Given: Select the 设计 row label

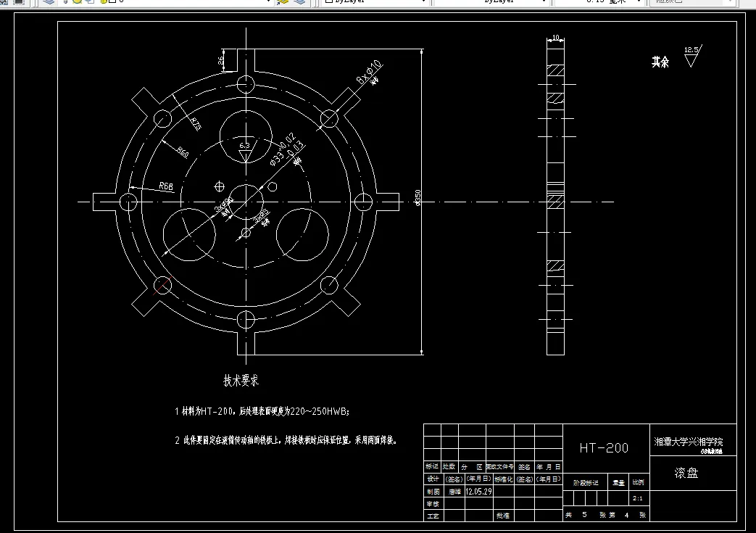Looking at the screenshot, I should pyautogui.click(x=433, y=479).
